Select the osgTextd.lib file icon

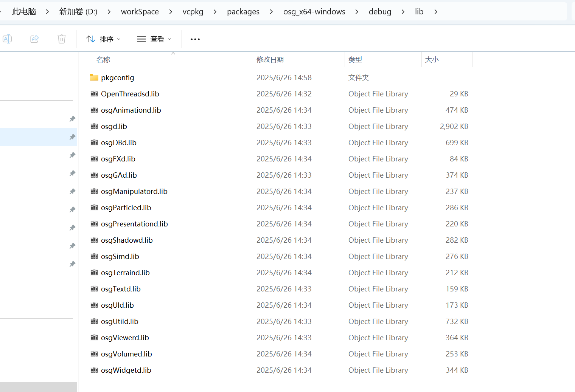click(x=94, y=289)
